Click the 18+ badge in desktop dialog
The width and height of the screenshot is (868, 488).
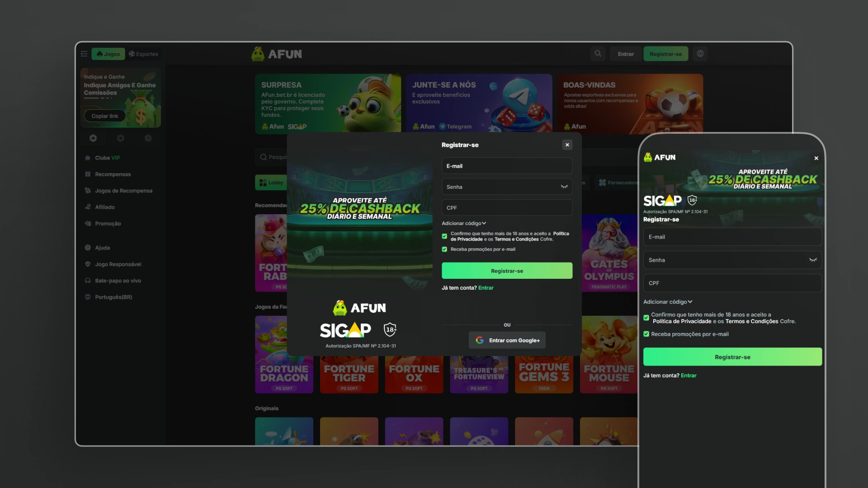(x=390, y=329)
